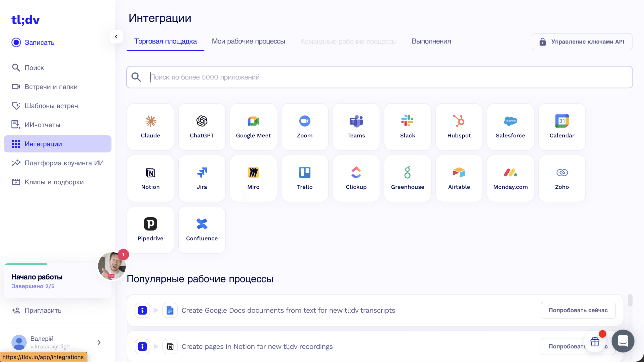This screenshot has width=644, height=362.
Task: Open Клипы и подборки
Action: pyautogui.click(x=58, y=182)
